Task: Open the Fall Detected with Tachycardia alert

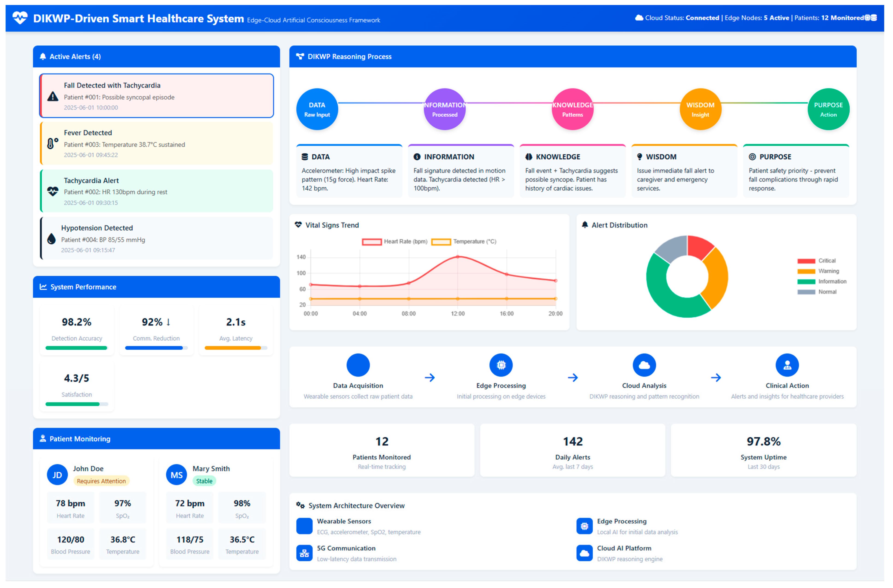Action: [x=157, y=96]
